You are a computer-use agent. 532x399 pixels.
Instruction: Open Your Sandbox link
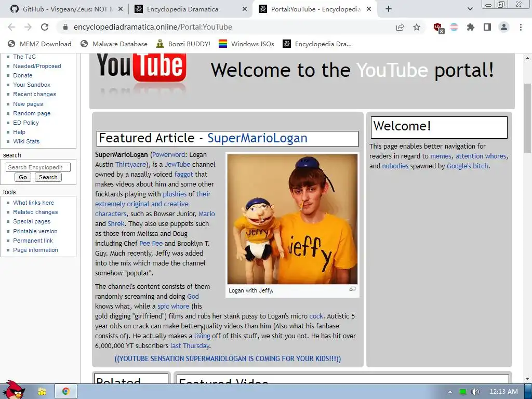pyautogui.click(x=32, y=85)
